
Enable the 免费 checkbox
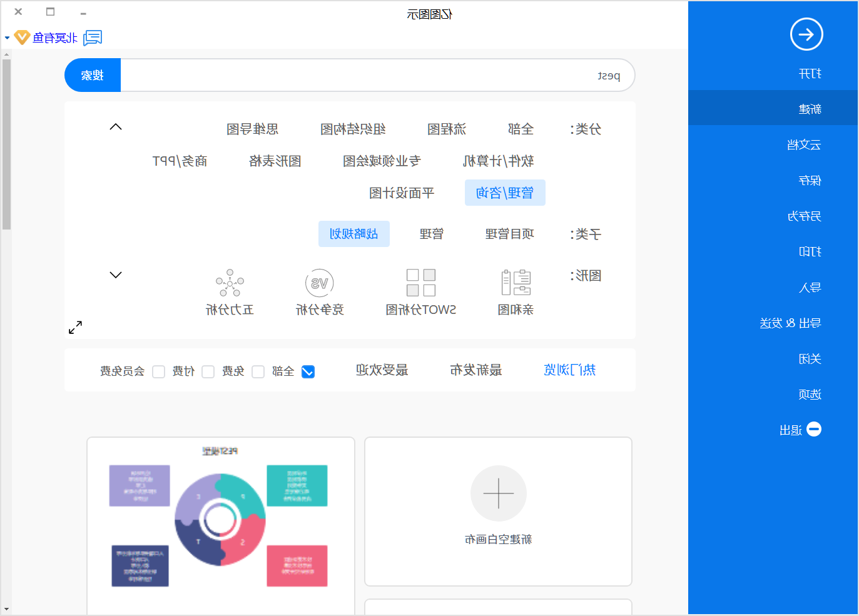[258, 371]
